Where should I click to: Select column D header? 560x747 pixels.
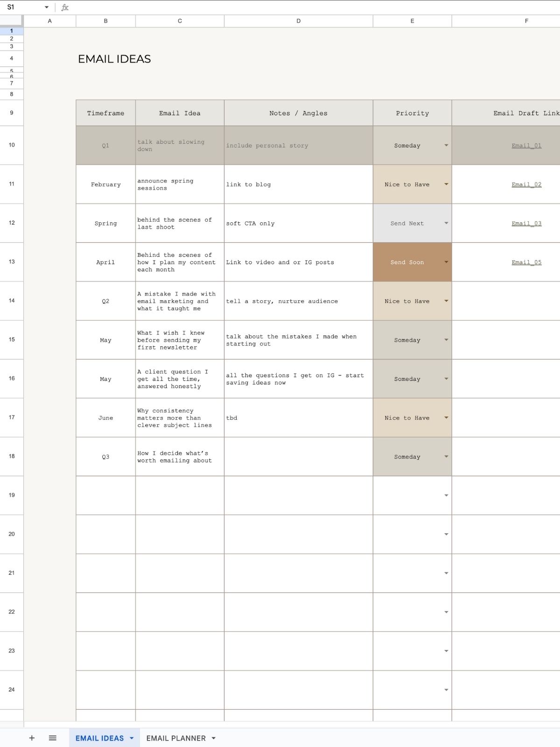[x=298, y=21]
